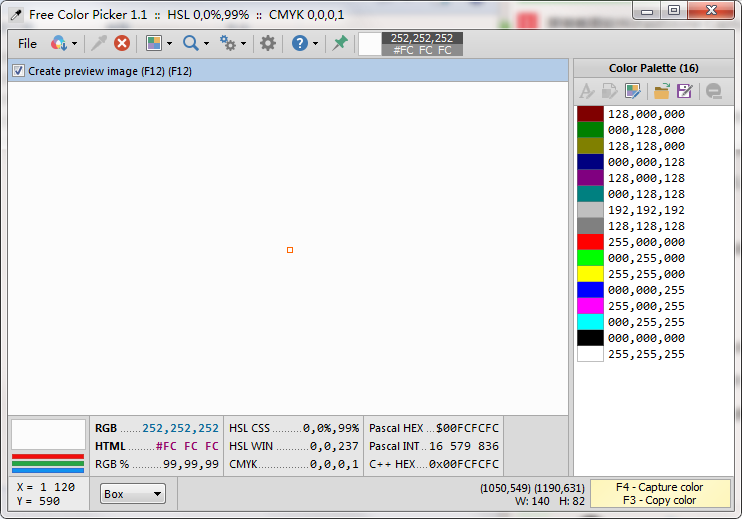Click the toolbar 252,252,252 RGB readout
This screenshot has width=742, height=519.
[x=422, y=38]
